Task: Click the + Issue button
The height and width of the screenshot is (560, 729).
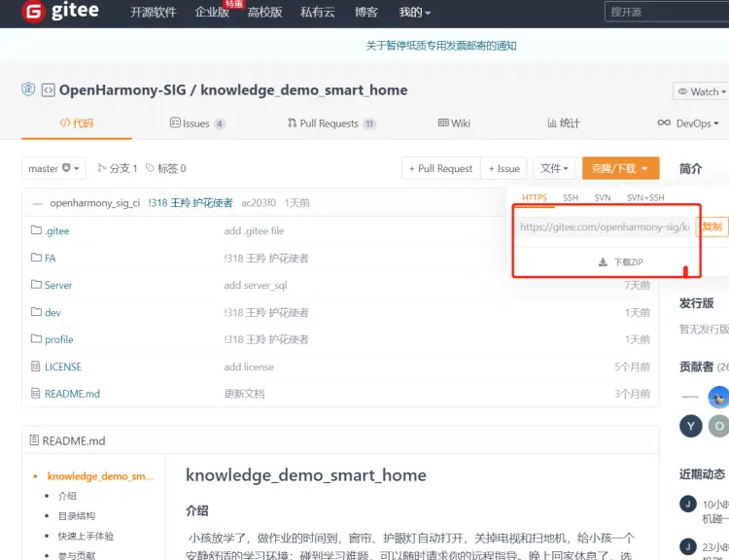Action: coord(503,168)
